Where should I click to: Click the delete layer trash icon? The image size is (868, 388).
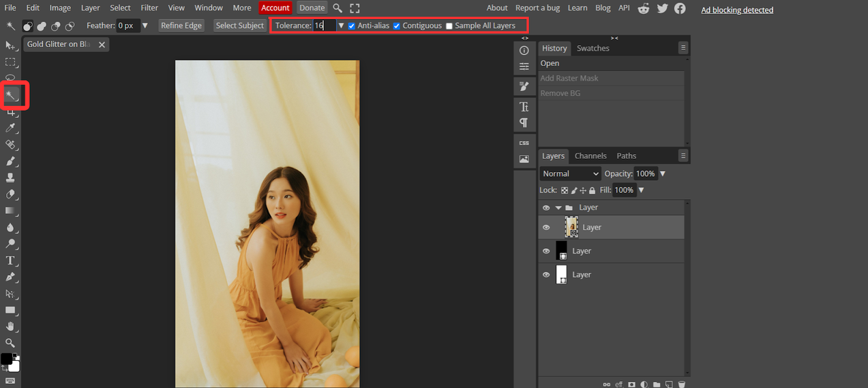pyautogui.click(x=681, y=385)
